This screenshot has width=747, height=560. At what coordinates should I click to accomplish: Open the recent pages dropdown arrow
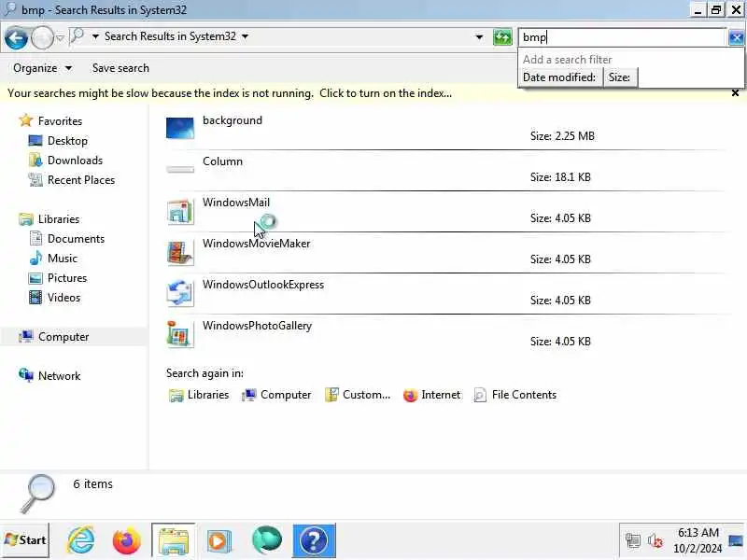point(60,37)
